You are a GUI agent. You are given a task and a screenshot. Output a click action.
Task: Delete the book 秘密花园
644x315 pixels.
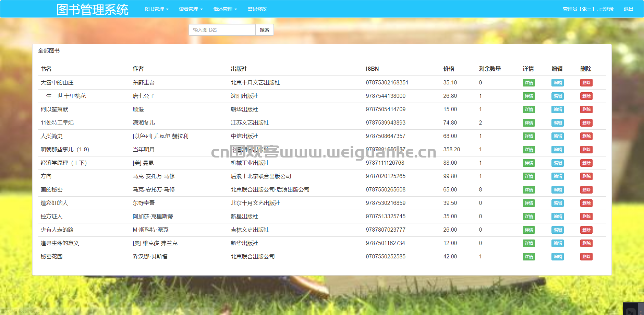click(x=586, y=257)
